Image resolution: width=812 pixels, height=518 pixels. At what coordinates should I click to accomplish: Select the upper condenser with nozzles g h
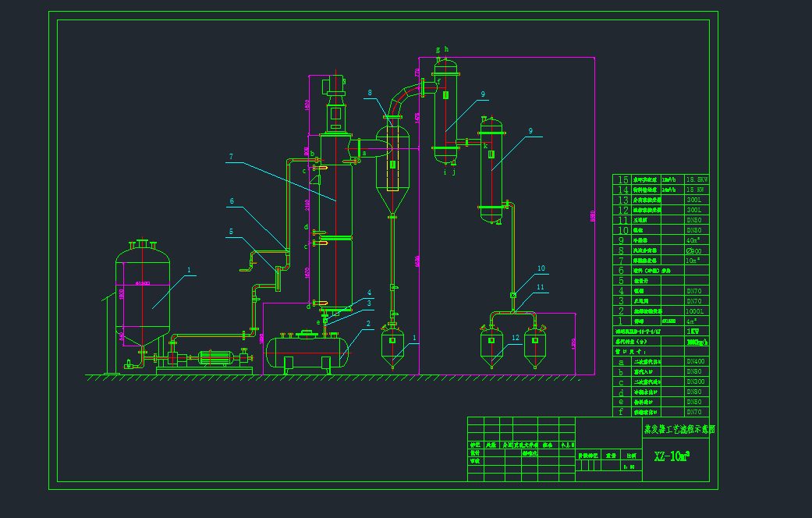447,109
